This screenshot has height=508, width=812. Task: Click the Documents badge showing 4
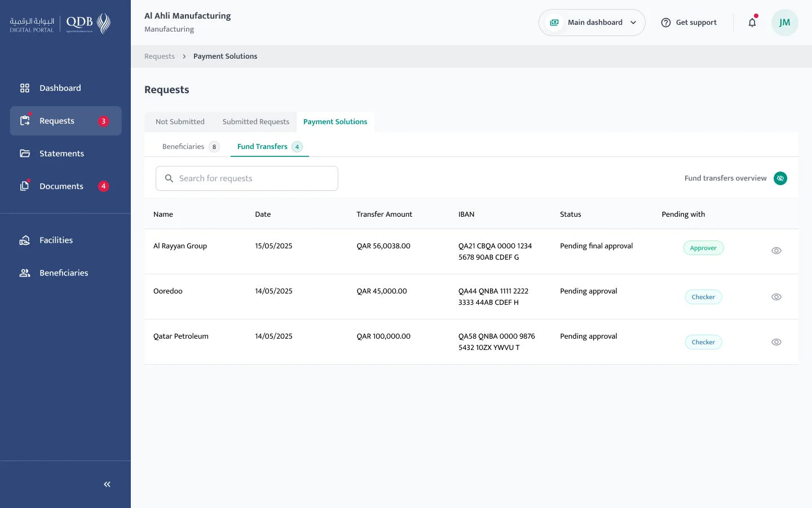(103, 186)
